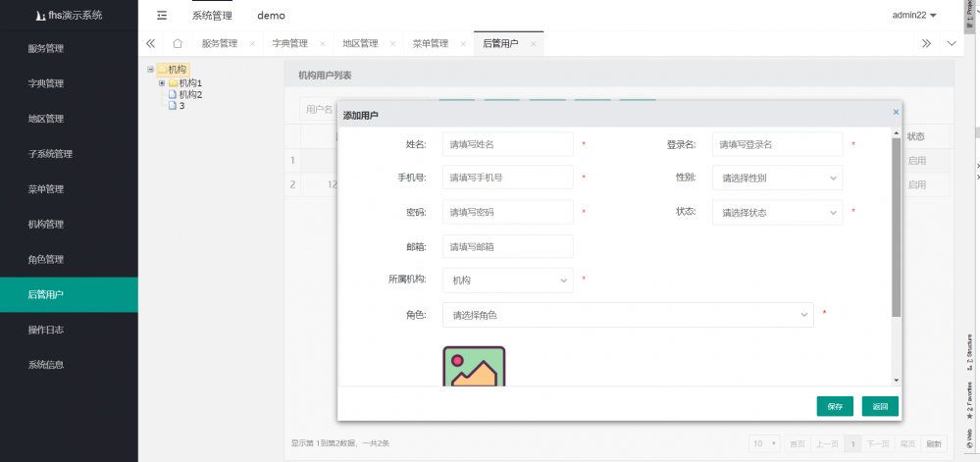Click the fhs演示系统 logo title
The image size is (980, 462).
(69, 16)
